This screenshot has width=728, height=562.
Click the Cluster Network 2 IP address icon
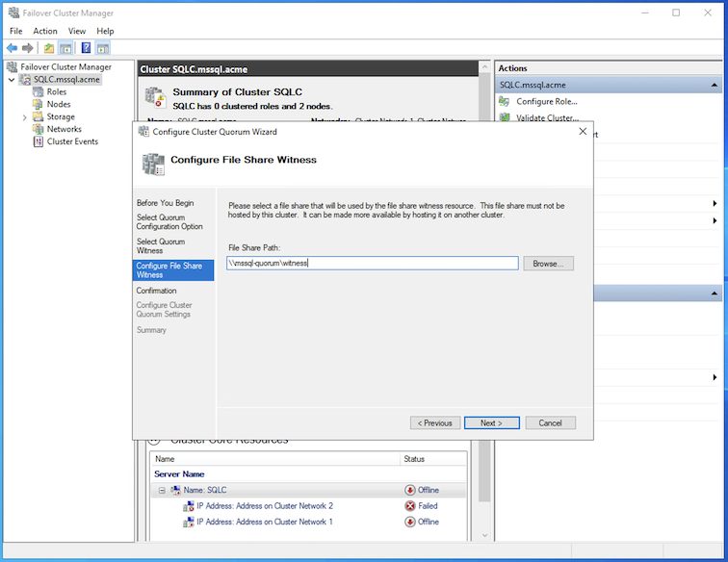(x=188, y=506)
